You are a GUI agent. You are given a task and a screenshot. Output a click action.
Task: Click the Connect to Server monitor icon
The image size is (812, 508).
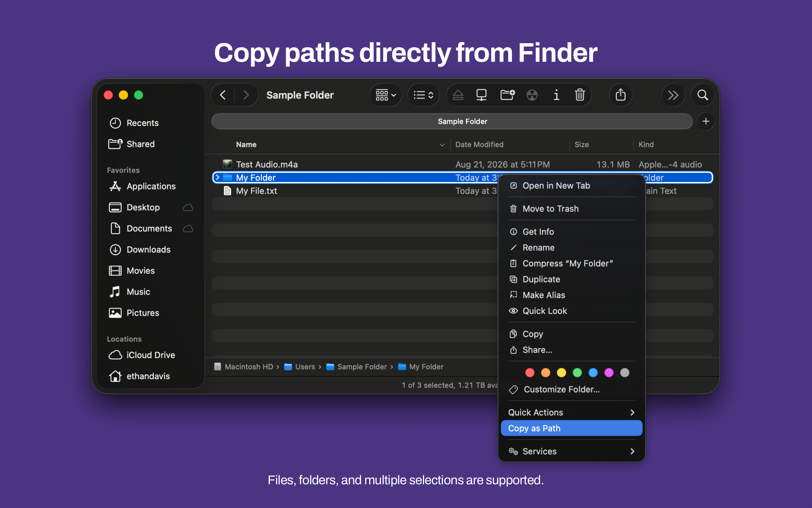(x=482, y=95)
